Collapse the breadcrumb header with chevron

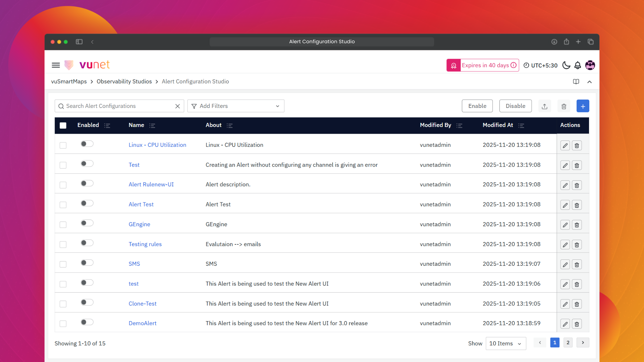tap(589, 82)
